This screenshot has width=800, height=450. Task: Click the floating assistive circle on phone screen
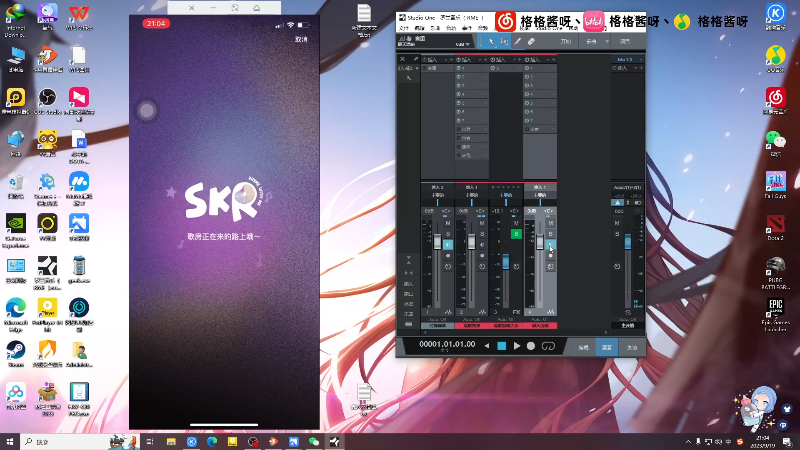coord(147,110)
